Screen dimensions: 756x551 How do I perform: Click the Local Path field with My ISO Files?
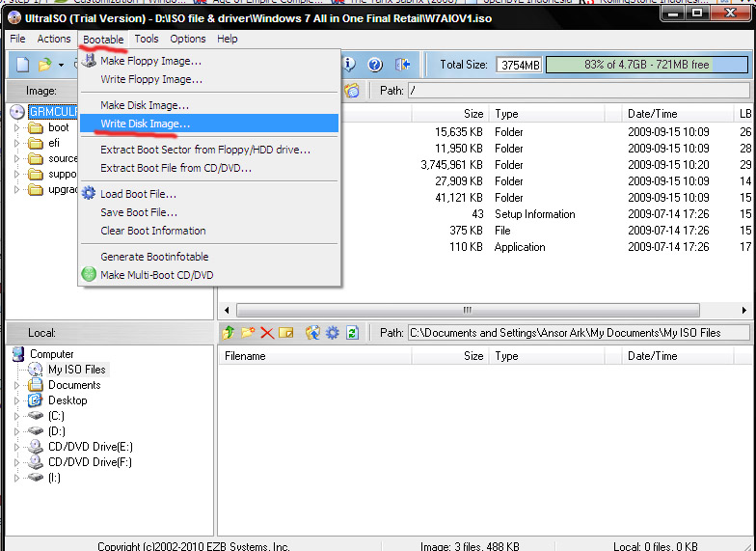pyautogui.click(x=579, y=332)
